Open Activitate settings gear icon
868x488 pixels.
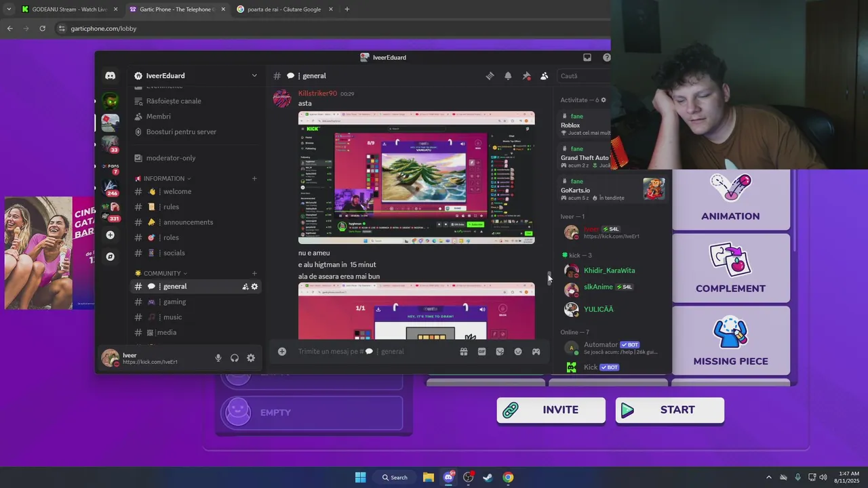[604, 100]
